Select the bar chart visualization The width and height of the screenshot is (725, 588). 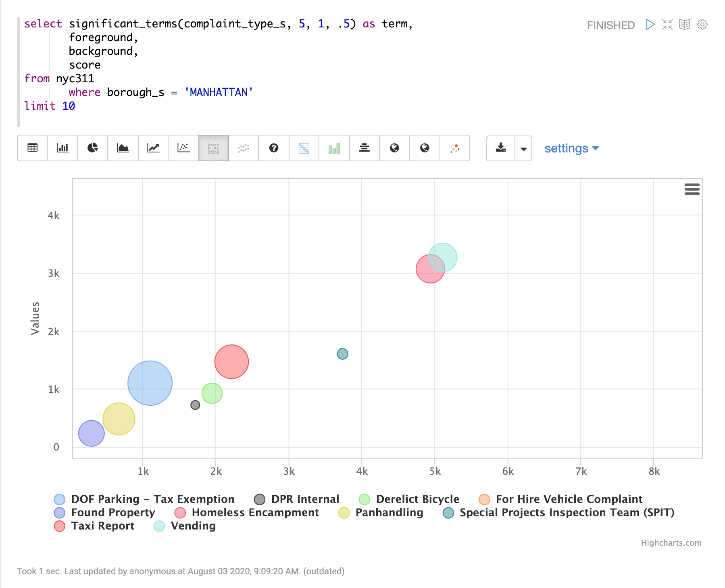pos(62,148)
